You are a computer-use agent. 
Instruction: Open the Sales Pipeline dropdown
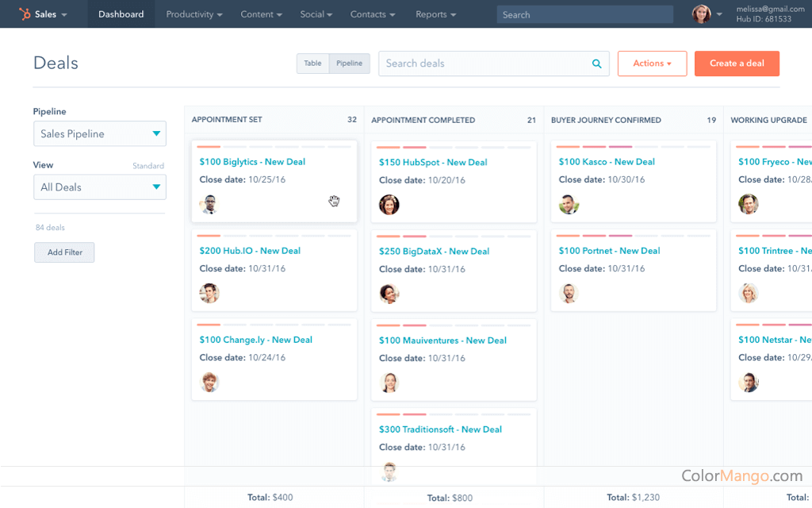tap(100, 133)
